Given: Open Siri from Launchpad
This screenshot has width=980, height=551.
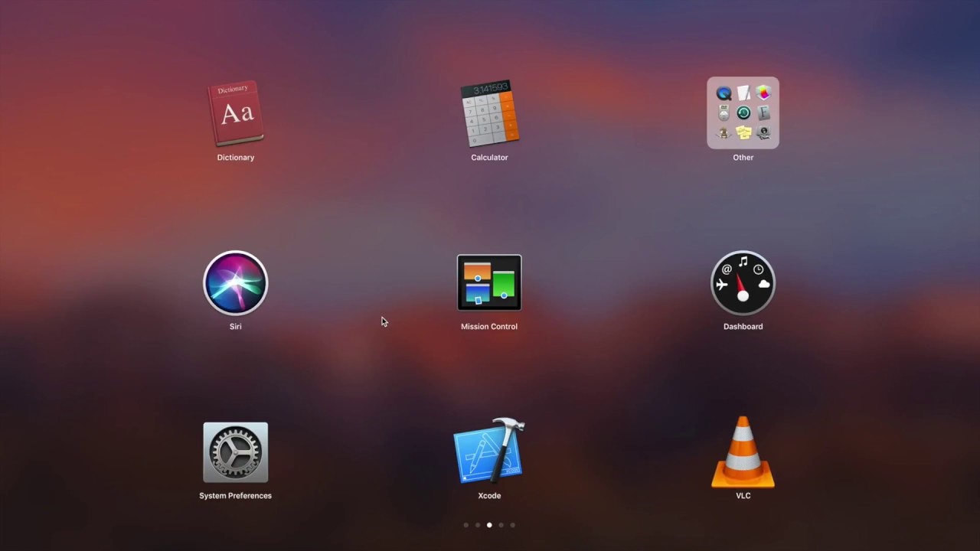Looking at the screenshot, I should [235, 282].
